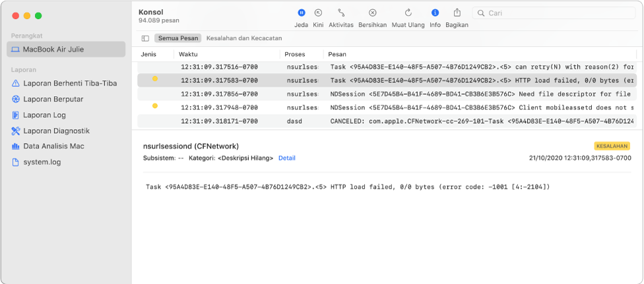Click the dasd process cell
The width and height of the screenshot is (644, 284).
click(x=293, y=121)
